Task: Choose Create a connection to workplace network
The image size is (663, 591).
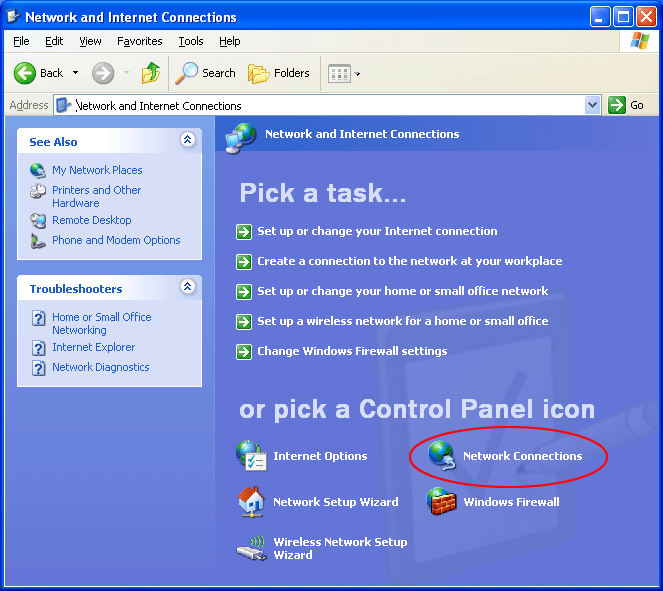Action: point(410,261)
